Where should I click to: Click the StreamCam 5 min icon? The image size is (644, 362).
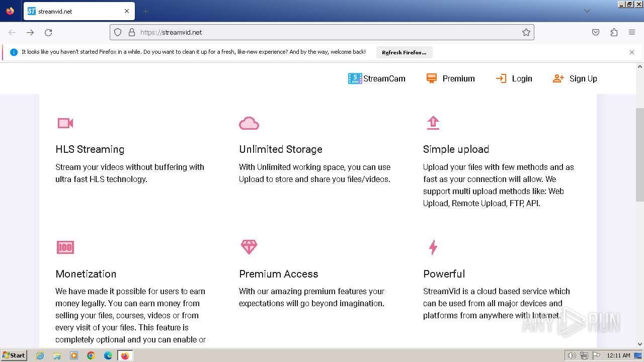click(x=355, y=78)
